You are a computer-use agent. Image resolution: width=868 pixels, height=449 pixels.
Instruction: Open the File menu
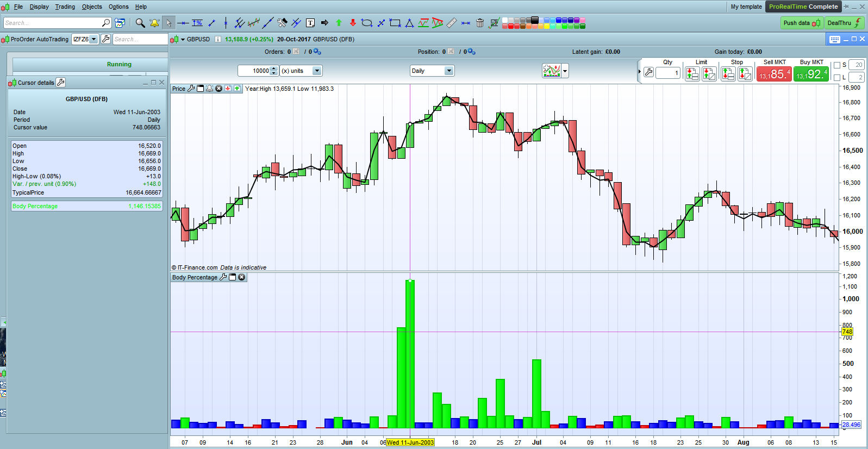[x=18, y=7]
